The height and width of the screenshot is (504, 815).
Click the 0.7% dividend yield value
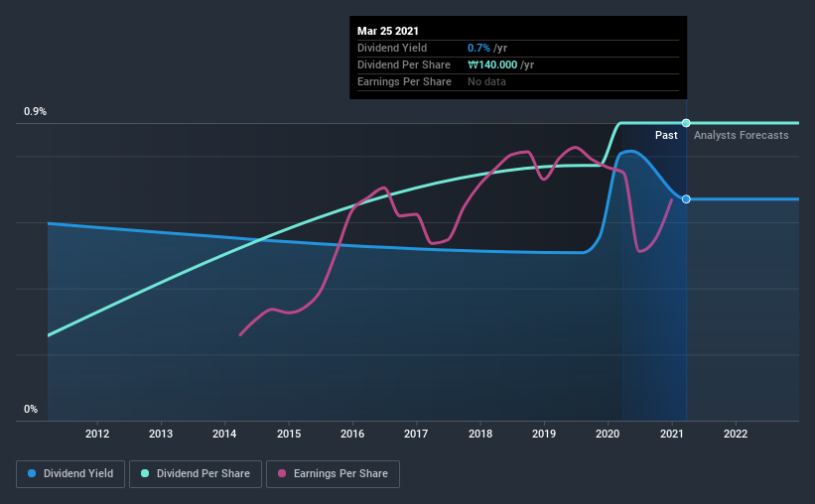point(478,48)
